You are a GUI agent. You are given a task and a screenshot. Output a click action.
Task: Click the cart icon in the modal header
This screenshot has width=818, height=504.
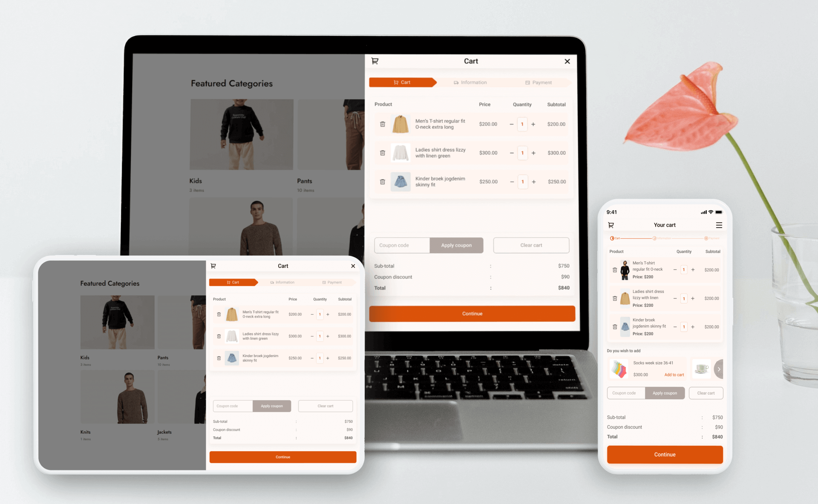pyautogui.click(x=374, y=61)
